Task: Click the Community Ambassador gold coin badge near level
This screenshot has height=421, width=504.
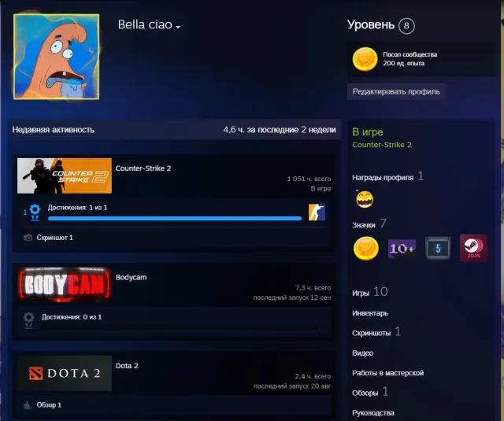Action: coord(365,59)
